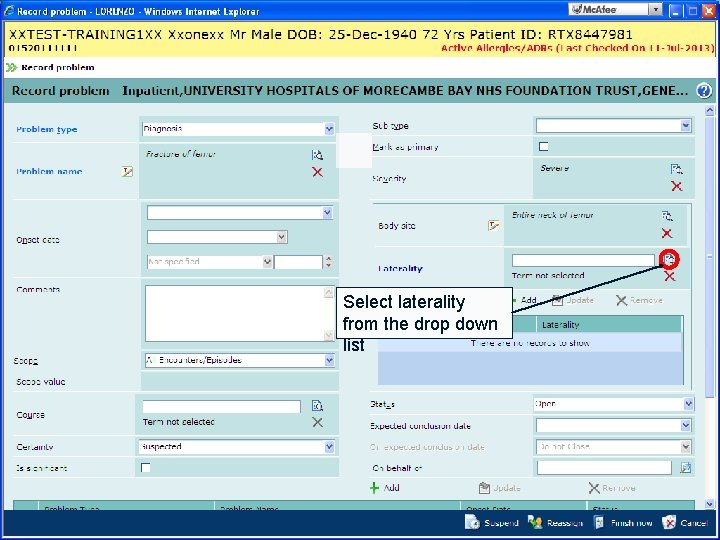The height and width of the screenshot is (540, 720).
Task: Open the Not specified onset dropdown
Action: tap(267, 262)
